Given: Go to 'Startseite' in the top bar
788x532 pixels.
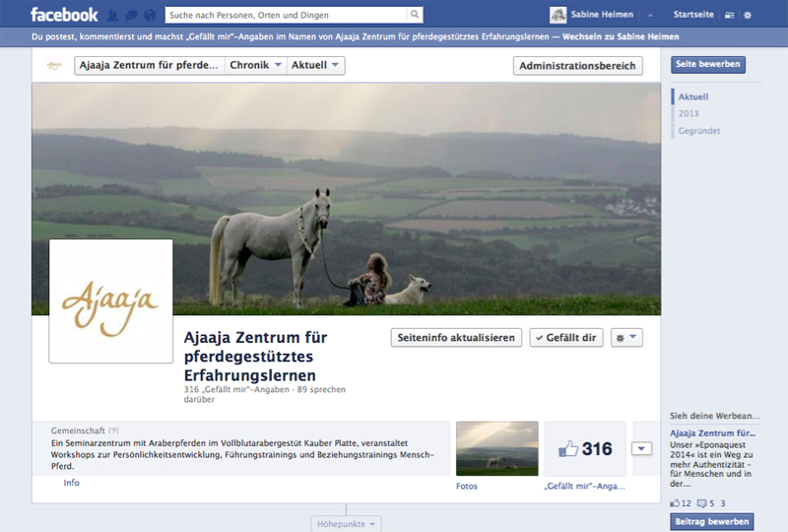Looking at the screenshot, I should coord(693,15).
